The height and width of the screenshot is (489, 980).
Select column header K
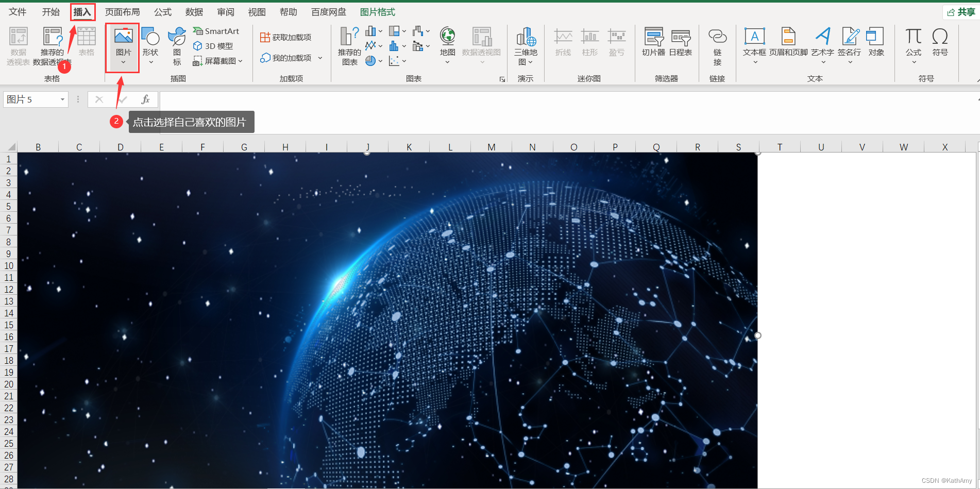tap(409, 147)
